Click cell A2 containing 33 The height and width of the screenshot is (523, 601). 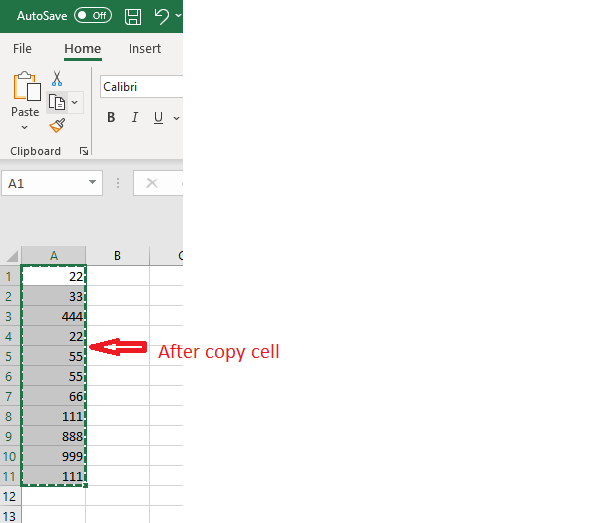(x=54, y=296)
